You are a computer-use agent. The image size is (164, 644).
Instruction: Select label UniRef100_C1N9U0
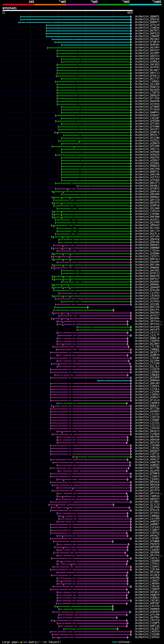(x=147, y=82)
